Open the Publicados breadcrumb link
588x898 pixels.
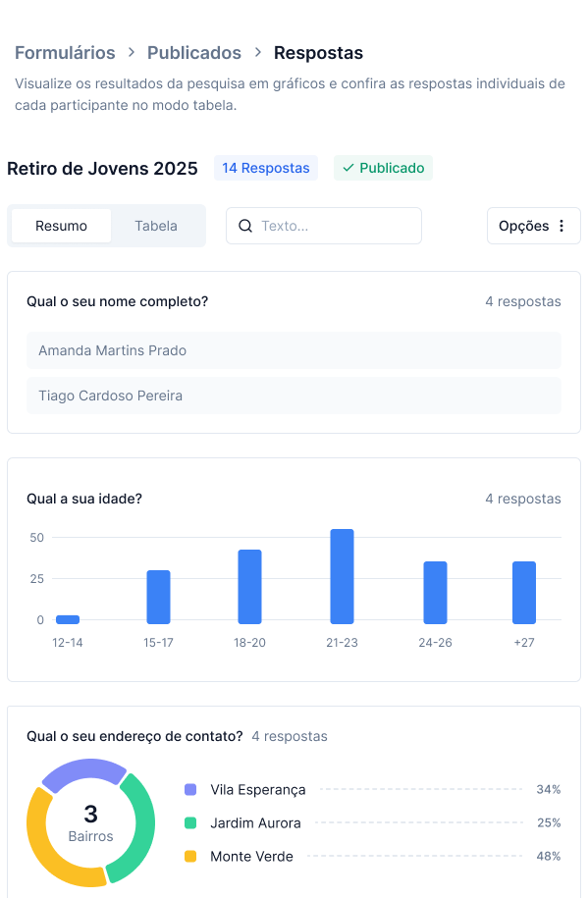point(194,53)
